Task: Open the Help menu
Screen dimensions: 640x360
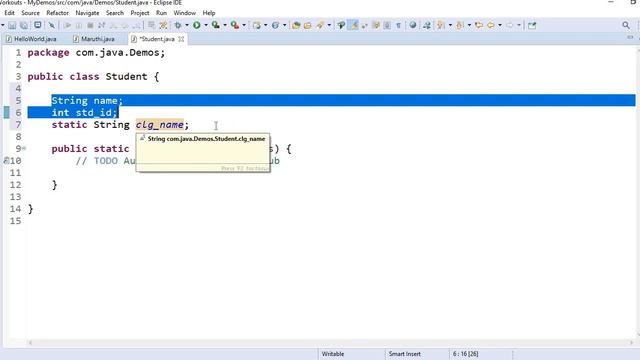Action: point(209,13)
